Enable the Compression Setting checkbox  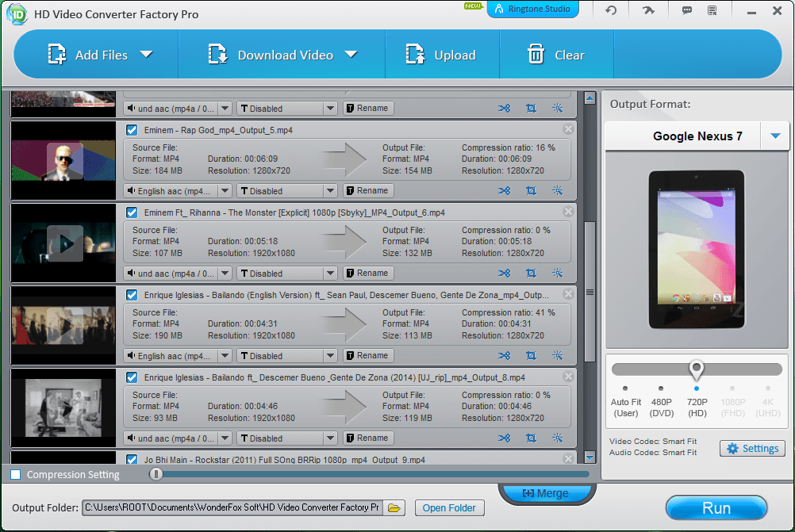[13, 474]
